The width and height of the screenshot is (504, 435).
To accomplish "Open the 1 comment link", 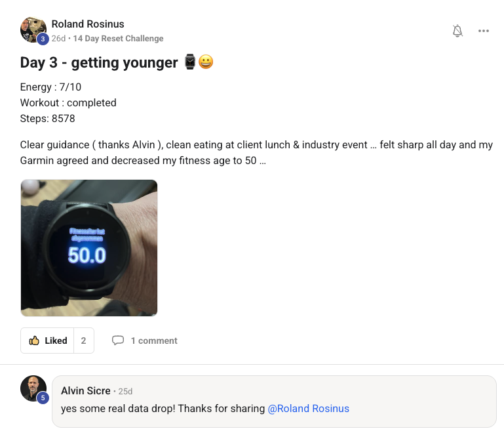I will [154, 341].
